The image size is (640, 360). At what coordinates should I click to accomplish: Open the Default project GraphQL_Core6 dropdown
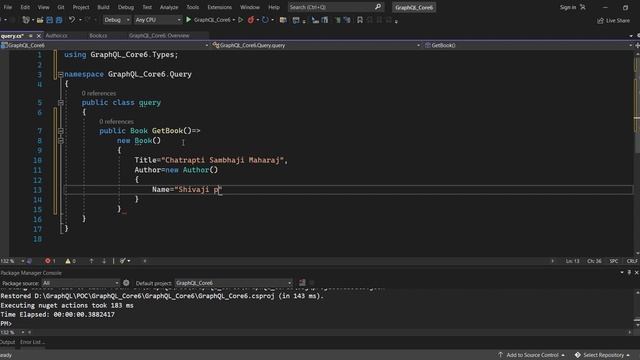tap(233, 283)
